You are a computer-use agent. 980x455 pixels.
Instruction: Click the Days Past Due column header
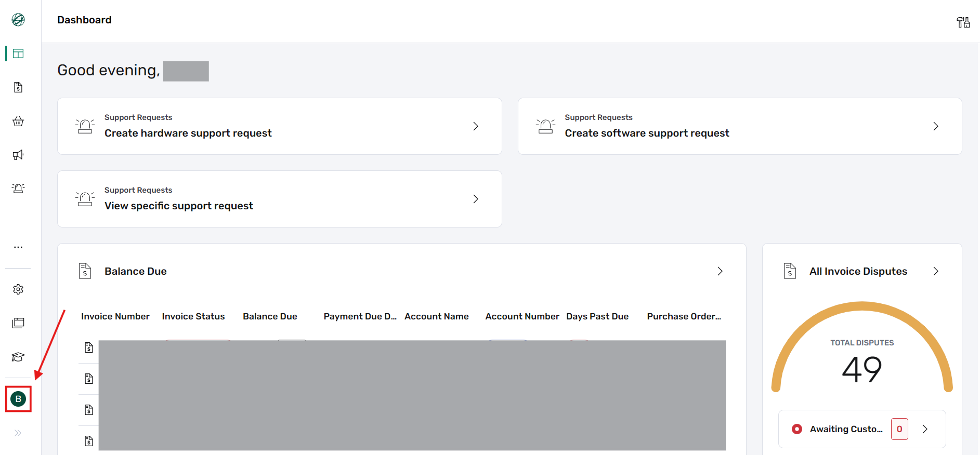tap(597, 316)
